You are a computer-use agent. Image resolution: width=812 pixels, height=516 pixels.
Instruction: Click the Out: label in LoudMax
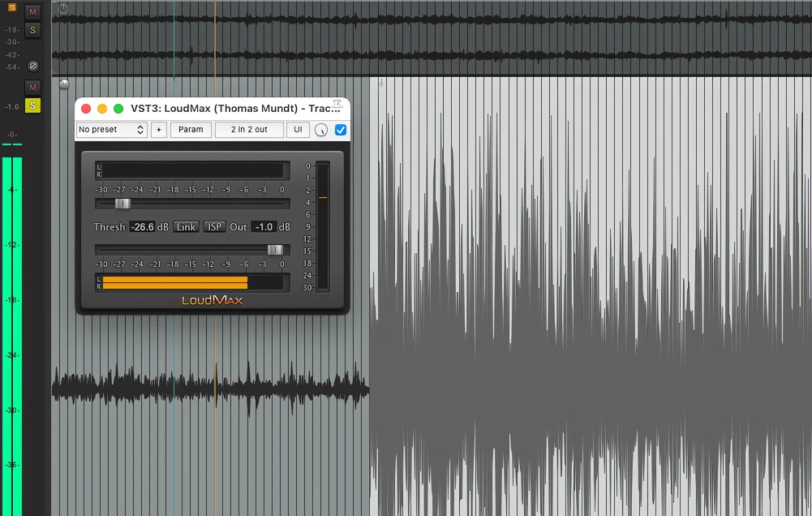click(239, 227)
